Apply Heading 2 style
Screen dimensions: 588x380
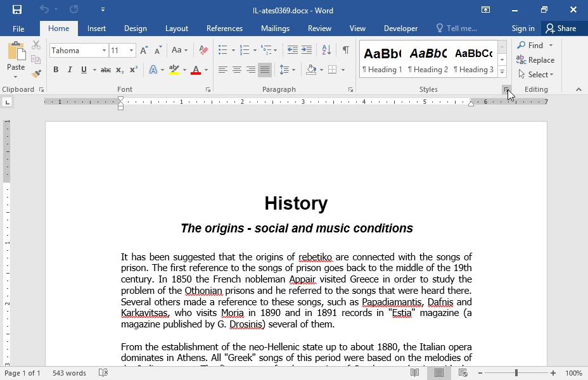[428, 59]
